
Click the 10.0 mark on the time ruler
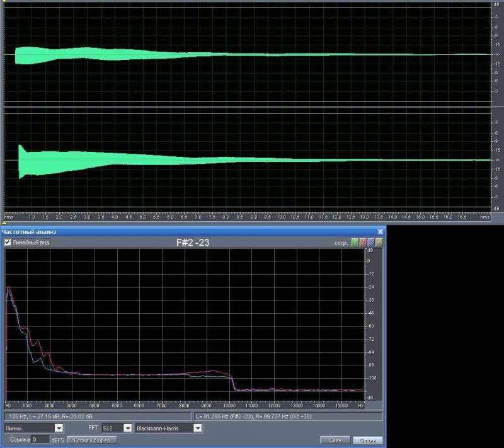[281, 217]
